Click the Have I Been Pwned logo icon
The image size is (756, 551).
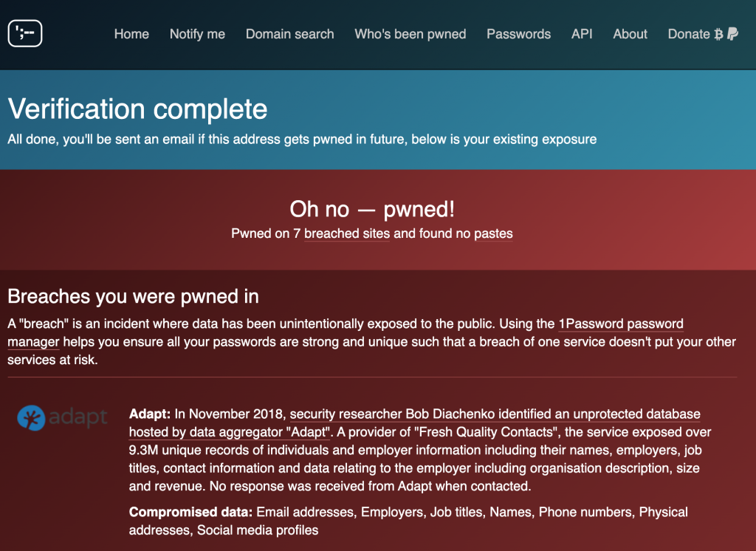(x=24, y=32)
